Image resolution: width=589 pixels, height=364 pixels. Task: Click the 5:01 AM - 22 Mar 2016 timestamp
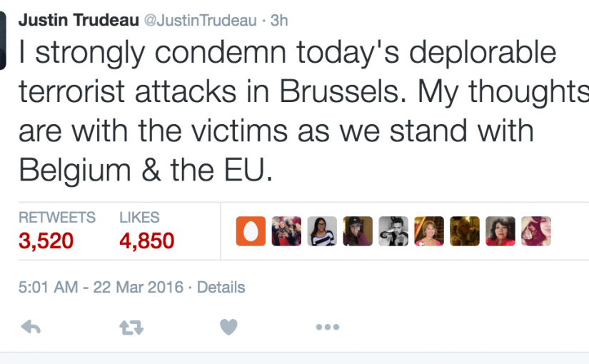point(100,288)
